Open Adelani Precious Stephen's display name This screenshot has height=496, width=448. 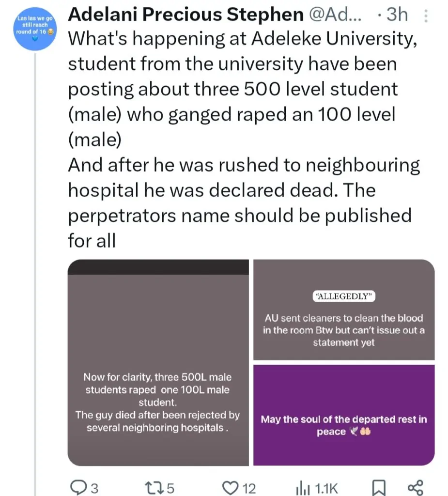(185, 15)
